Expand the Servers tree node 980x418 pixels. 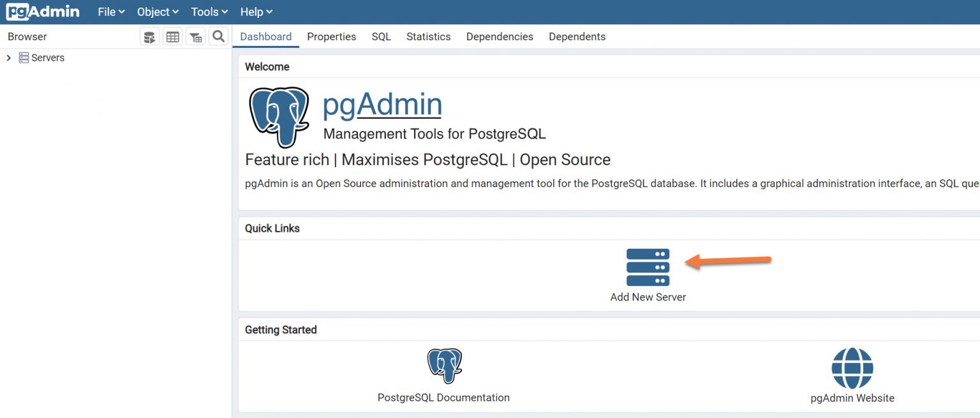tap(8, 57)
